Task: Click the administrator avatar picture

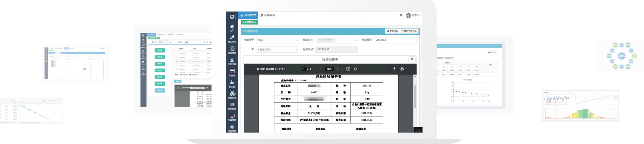Action: tap(408, 15)
